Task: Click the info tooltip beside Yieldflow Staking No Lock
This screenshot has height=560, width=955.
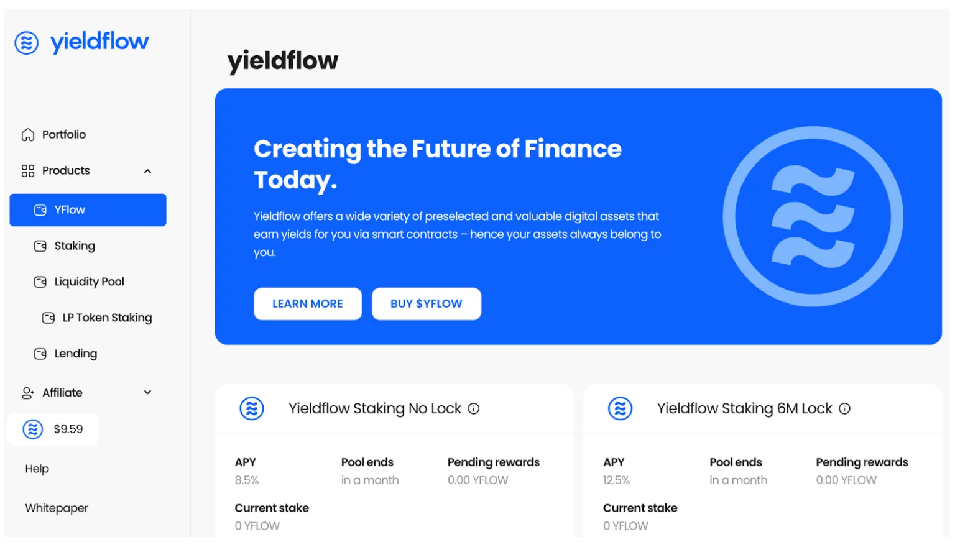Action: (x=473, y=408)
